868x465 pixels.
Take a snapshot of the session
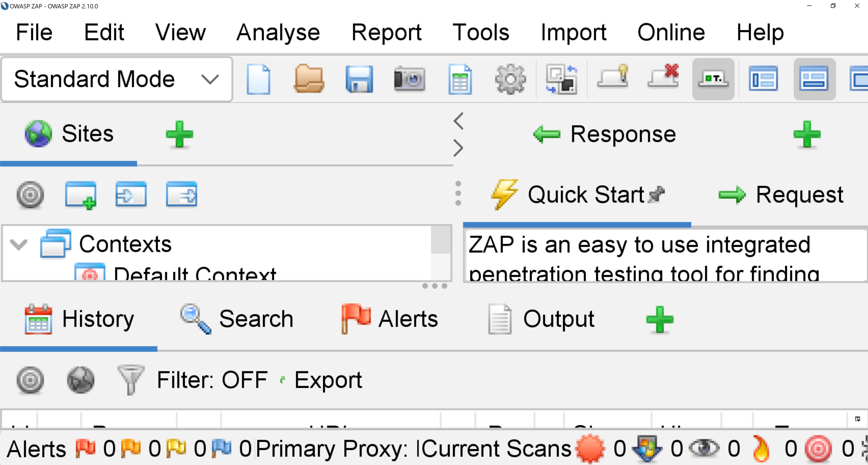(410, 79)
